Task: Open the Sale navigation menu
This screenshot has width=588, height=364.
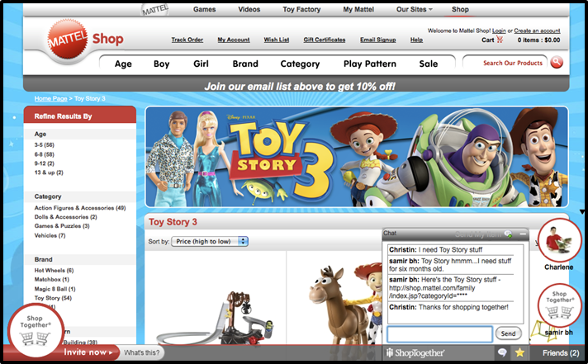Action: (x=429, y=64)
